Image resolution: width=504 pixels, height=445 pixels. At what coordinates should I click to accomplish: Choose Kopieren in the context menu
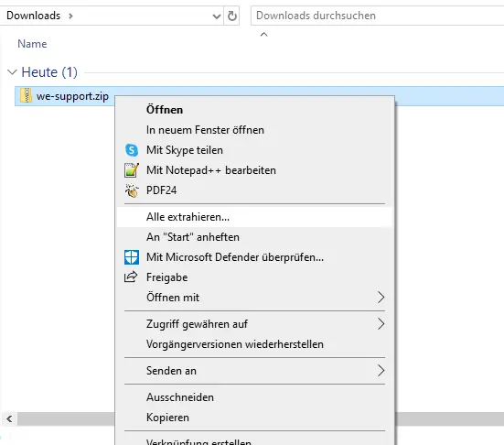(x=255, y=418)
